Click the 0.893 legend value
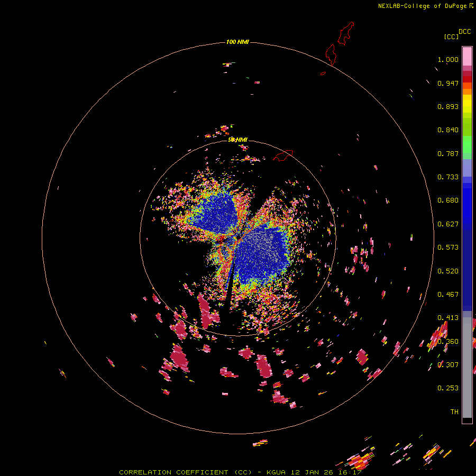 click(x=448, y=106)
